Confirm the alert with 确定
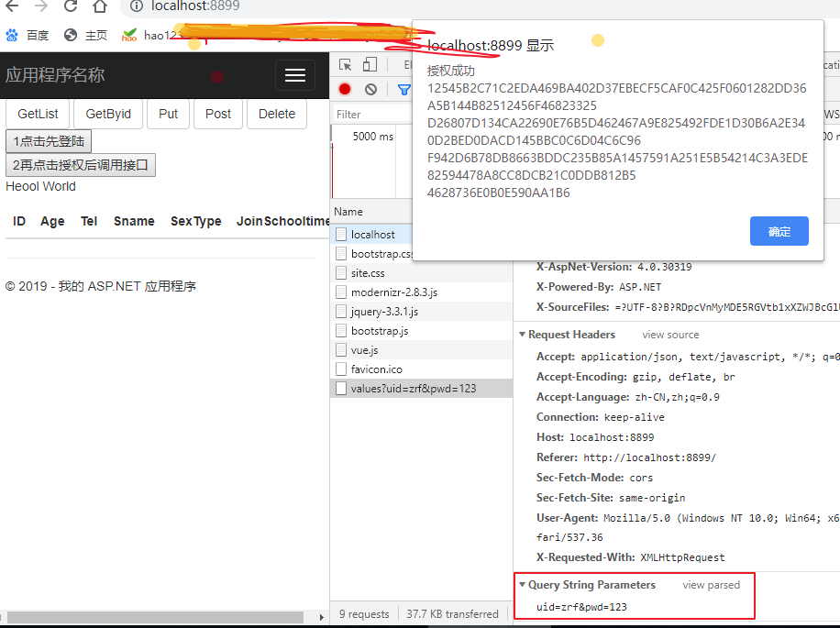This screenshot has height=628, width=840. (779, 231)
